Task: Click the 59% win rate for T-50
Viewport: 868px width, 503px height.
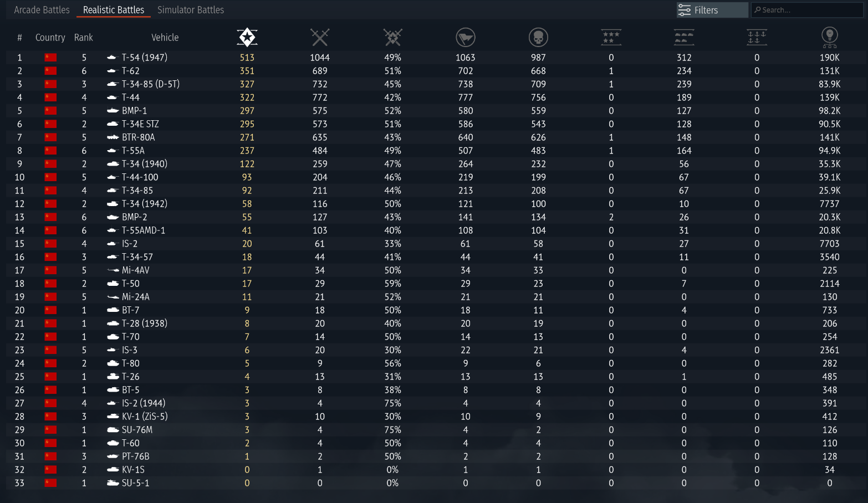Action: point(393,284)
